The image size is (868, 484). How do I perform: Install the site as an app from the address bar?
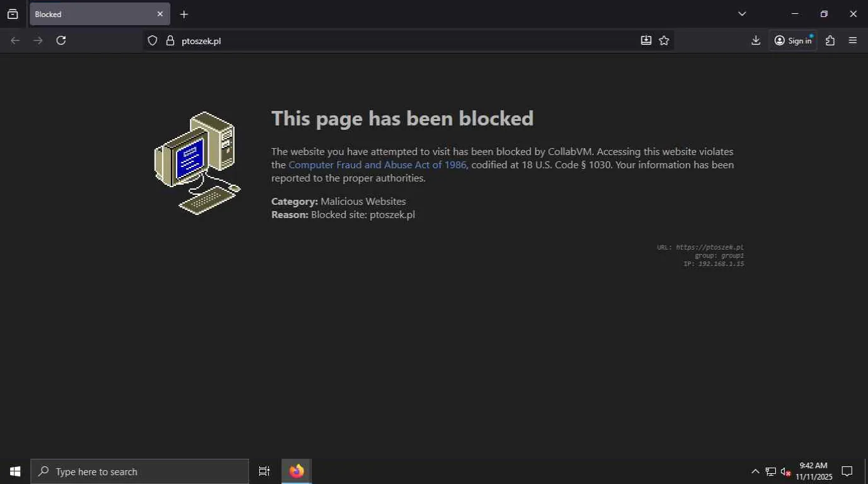point(646,40)
